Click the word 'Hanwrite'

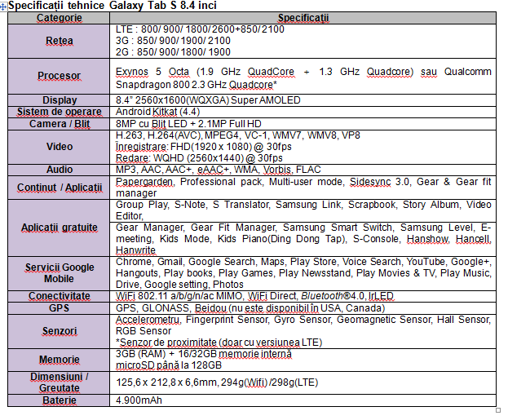135,250
